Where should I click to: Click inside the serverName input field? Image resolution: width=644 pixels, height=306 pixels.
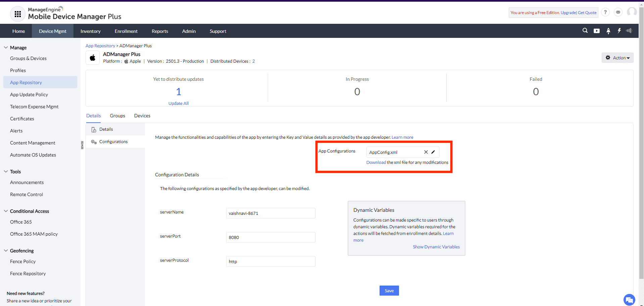(270, 213)
